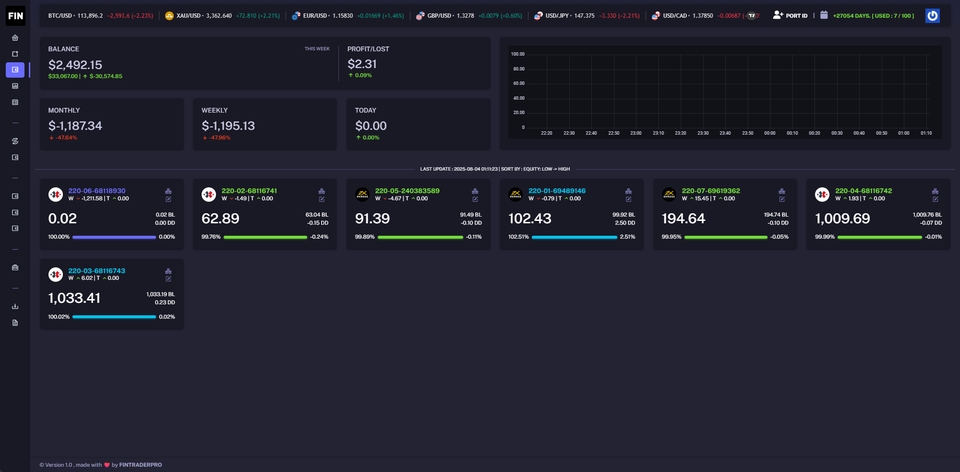Image resolution: width=960 pixels, height=472 pixels.
Task: Click the notes icon below home in sidebar
Action: coord(15,54)
